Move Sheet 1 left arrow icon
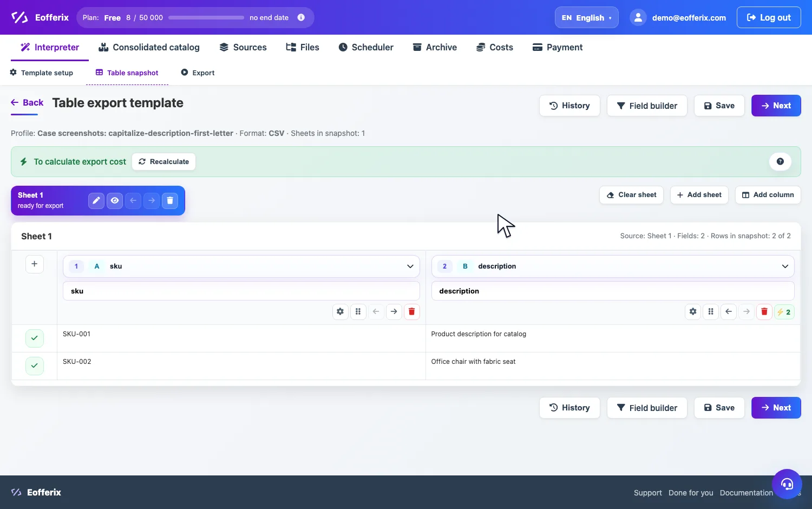This screenshot has height=509, width=812. click(x=133, y=200)
